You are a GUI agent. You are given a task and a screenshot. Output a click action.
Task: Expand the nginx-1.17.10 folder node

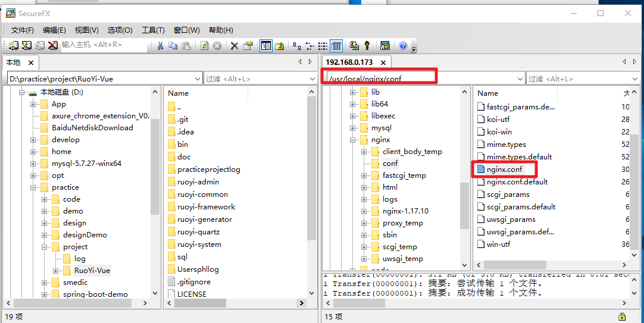click(x=364, y=211)
